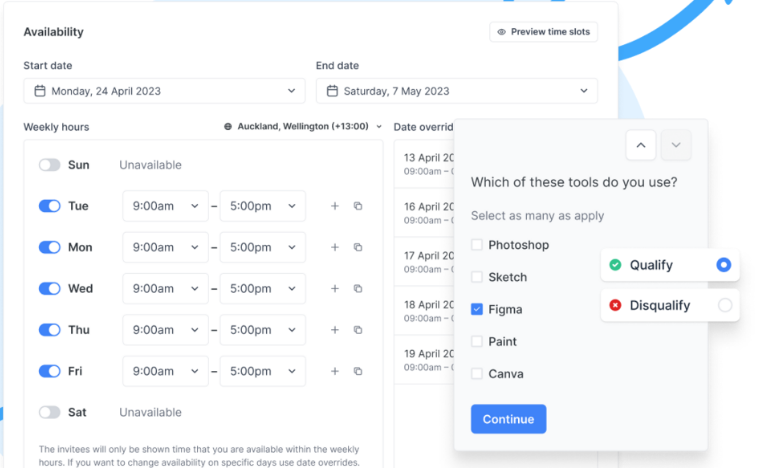Click the Preview time slots button
Viewport: 758px width, 468px height.
543,32
